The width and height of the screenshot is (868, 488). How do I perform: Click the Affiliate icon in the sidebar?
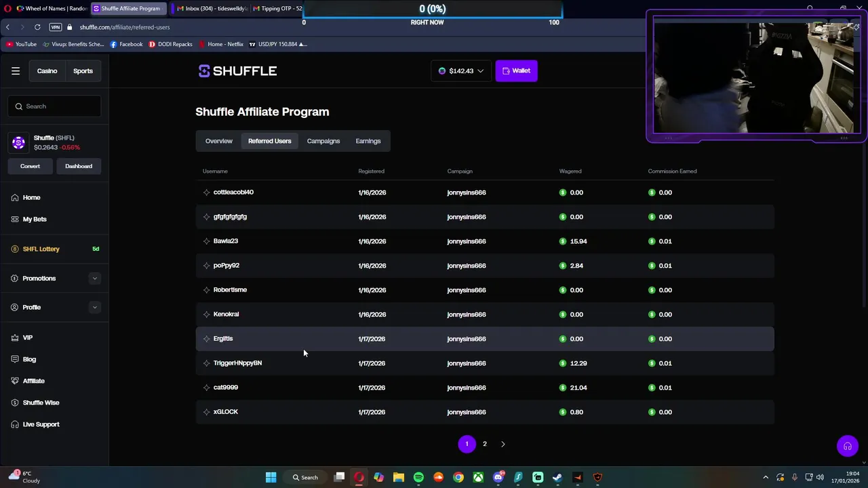pos(15,381)
